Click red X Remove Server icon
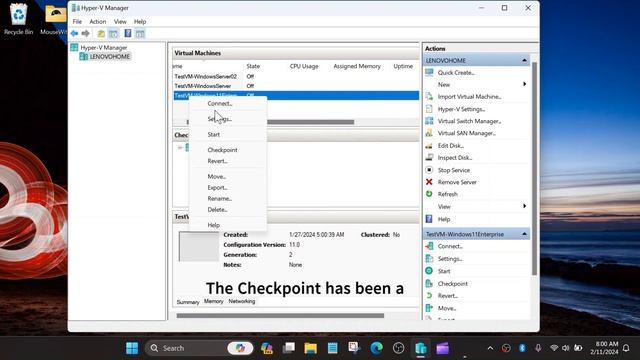The width and height of the screenshot is (640, 360). coord(429,182)
